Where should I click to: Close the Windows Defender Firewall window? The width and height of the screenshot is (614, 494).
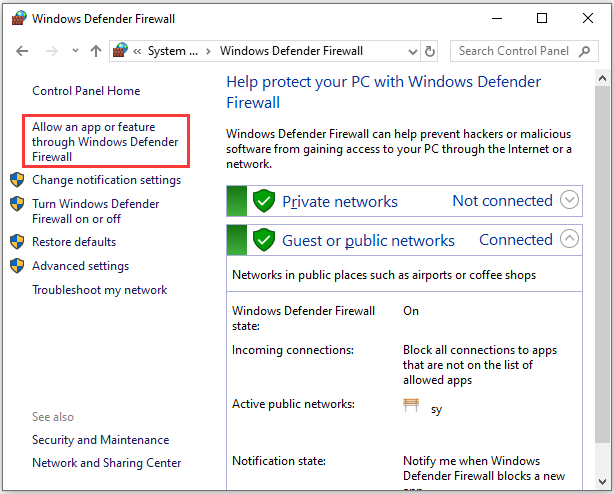587,18
